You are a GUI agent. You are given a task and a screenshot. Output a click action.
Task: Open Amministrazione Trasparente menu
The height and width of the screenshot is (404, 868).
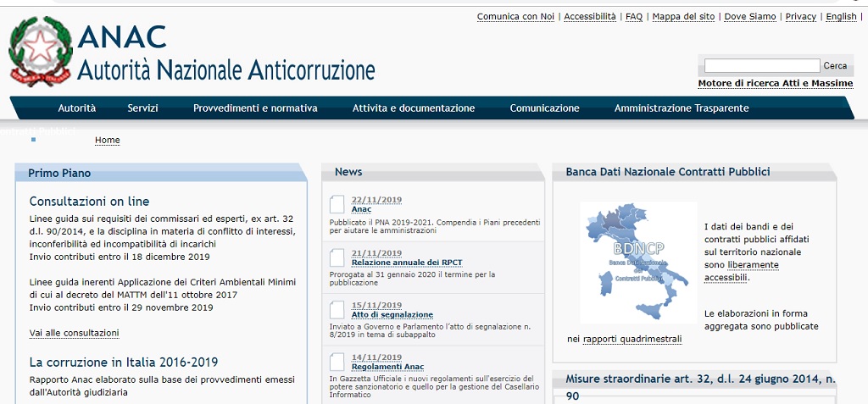pyautogui.click(x=682, y=108)
